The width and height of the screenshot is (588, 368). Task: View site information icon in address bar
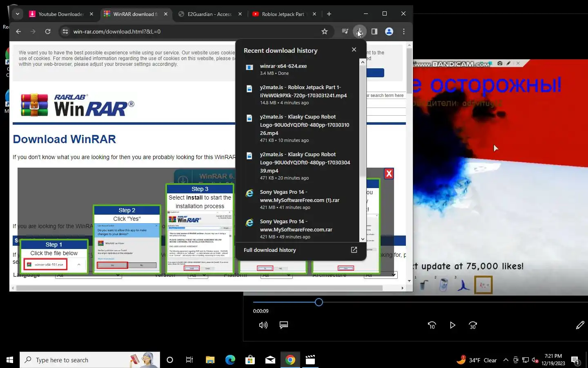[65, 31]
